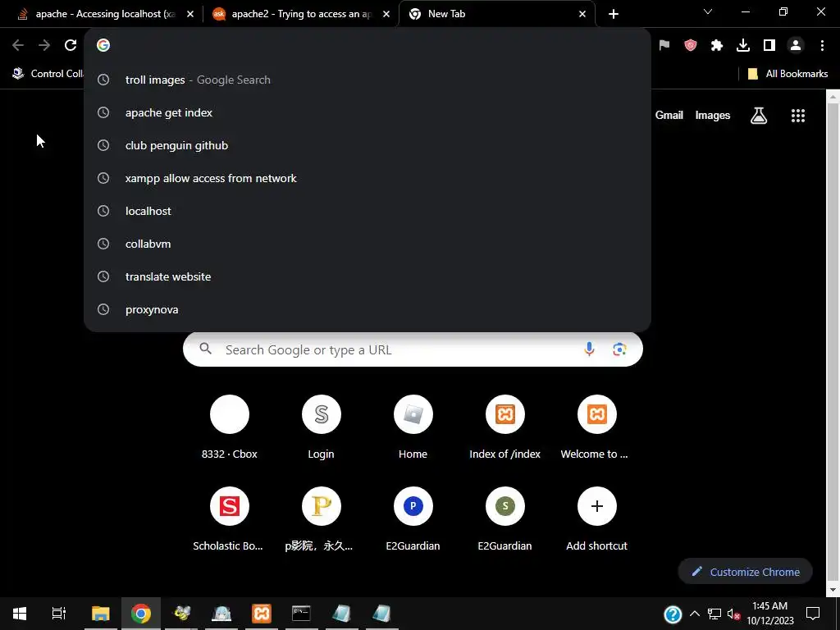Open the Extensions puzzle piece menu

pos(717,46)
